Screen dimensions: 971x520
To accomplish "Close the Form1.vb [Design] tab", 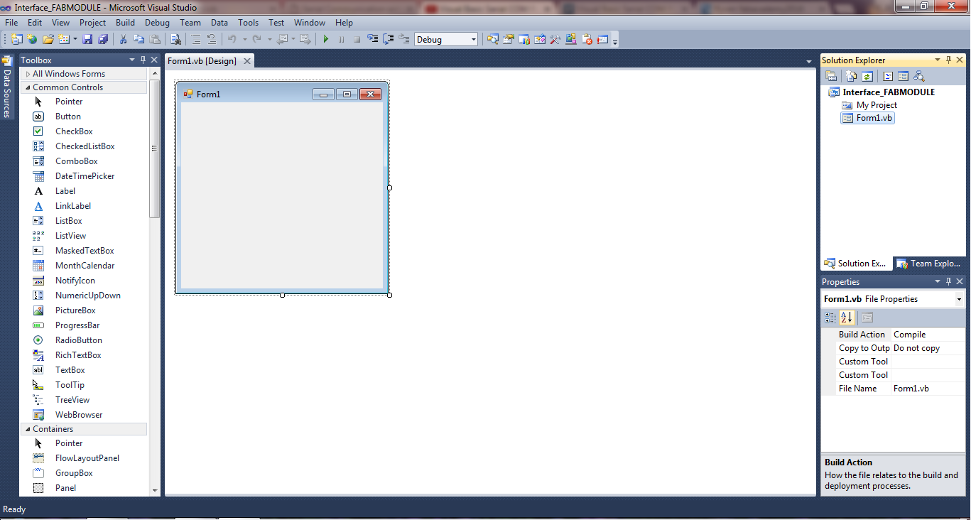I will (246, 61).
